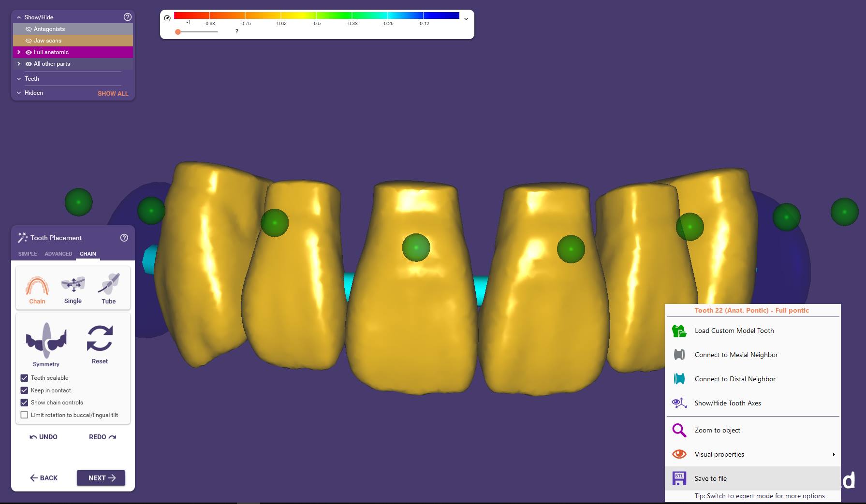Uncheck the Keep in contact checkbox
The image size is (866, 504).
[24, 390]
